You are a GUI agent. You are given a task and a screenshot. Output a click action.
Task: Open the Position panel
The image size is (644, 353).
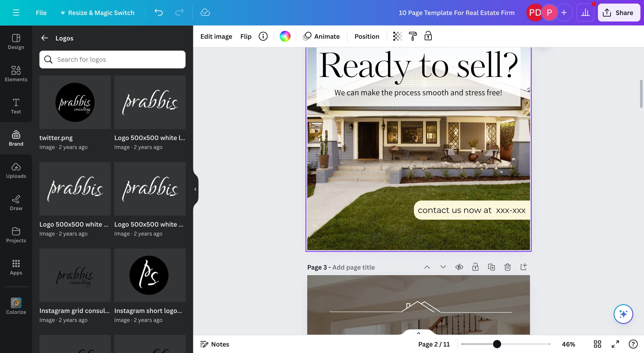[367, 36]
